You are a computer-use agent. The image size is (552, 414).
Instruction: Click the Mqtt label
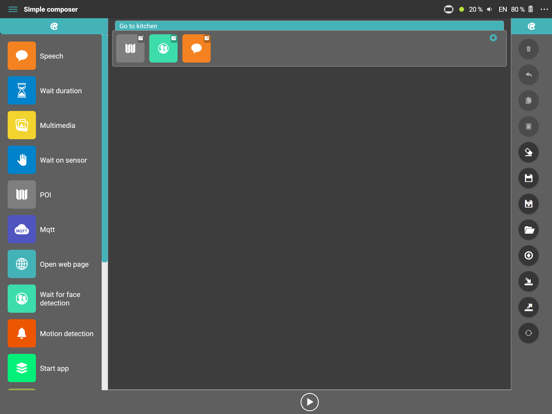[x=47, y=230]
